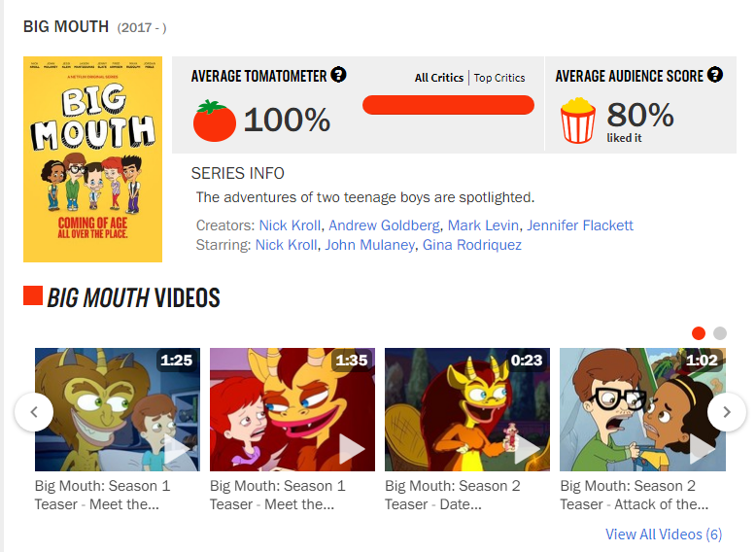Play the 1:02 Attack teaser video

coord(642,409)
